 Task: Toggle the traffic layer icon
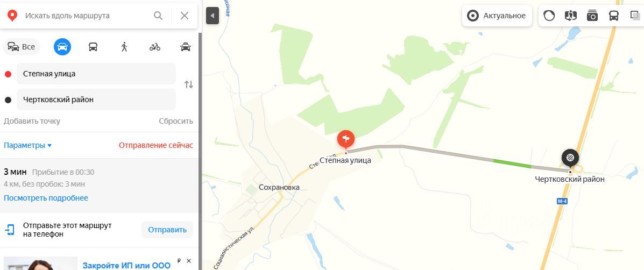(x=549, y=16)
